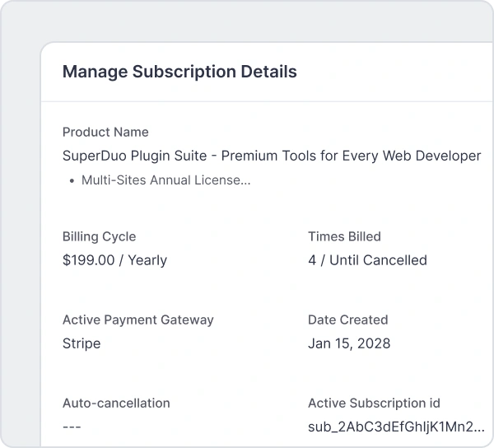Select the Times Billed label
Screen dimensions: 494x448
pos(344,236)
